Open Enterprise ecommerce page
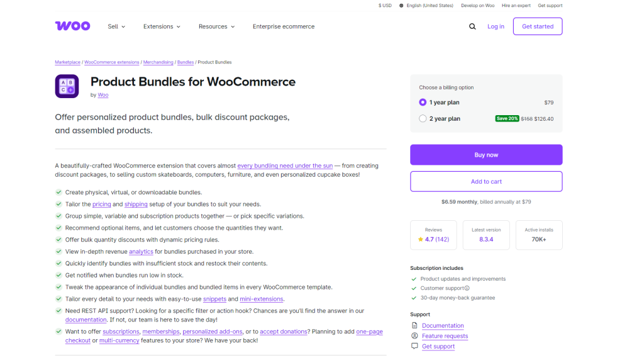This screenshot has height=358, width=644. pyautogui.click(x=284, y=26)
